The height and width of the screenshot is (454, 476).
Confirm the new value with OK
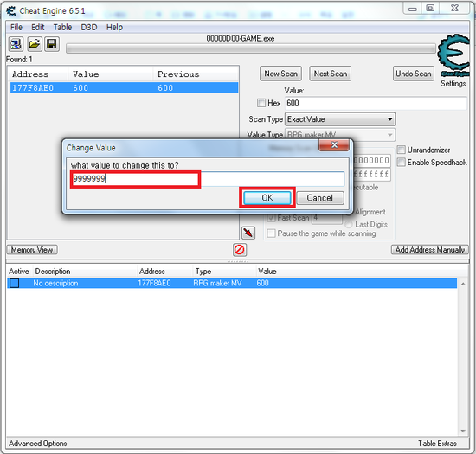point(267,198)
